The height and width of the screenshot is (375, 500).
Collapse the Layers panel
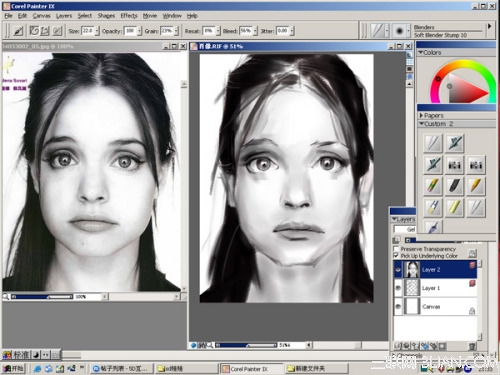(x=394, y=219)
